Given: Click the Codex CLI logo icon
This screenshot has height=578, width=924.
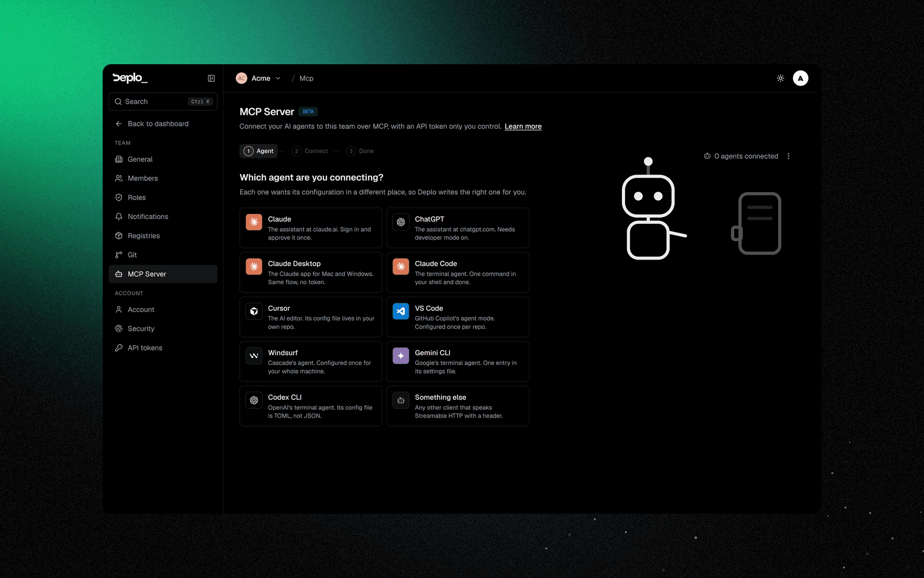Looking at the screenshot, I should [254, 400].
